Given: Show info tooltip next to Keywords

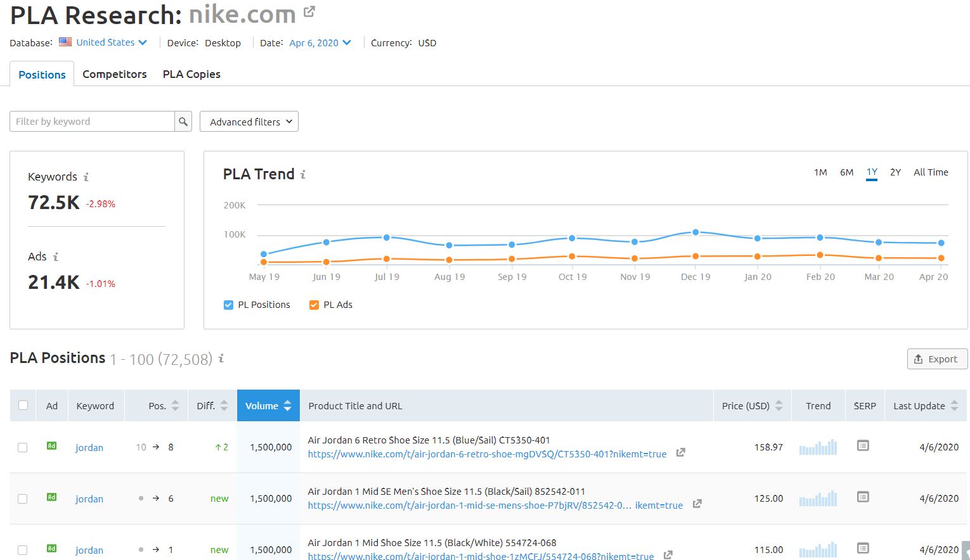Looking at the screenshot, I should point(86,177).
